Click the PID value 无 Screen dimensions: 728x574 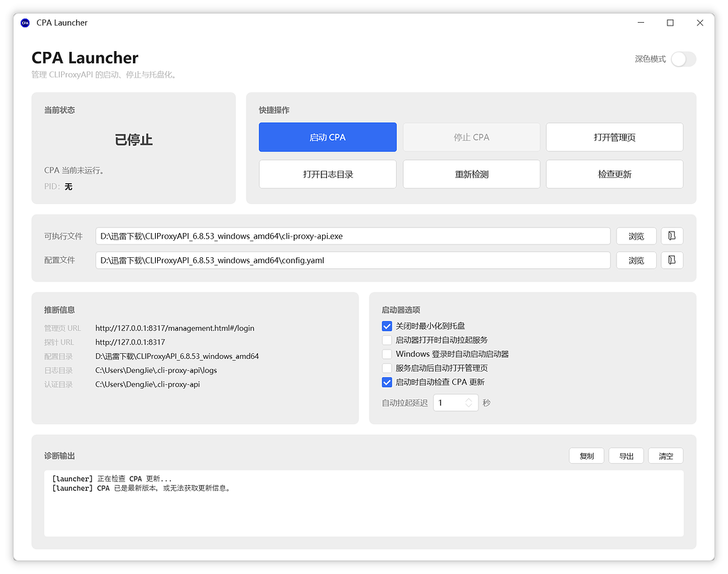tap(68, 187)
